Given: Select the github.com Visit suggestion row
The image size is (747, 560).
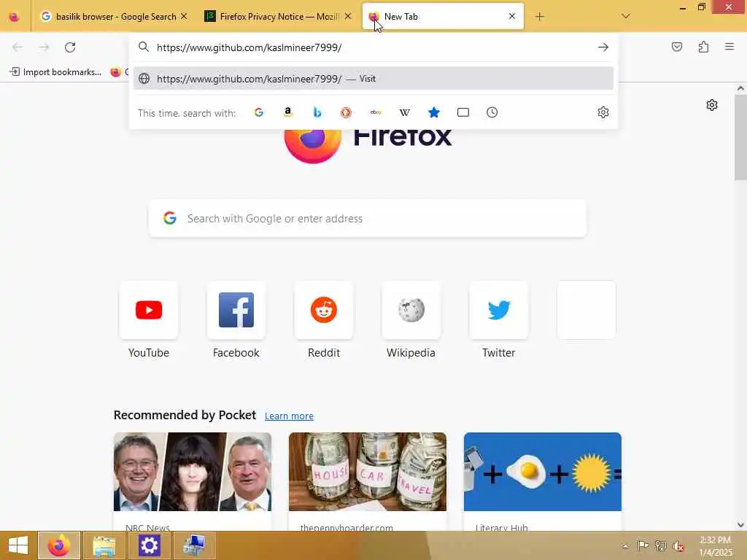Looking at the screenshot, I should pyautogui.click(x=373, y=79).
